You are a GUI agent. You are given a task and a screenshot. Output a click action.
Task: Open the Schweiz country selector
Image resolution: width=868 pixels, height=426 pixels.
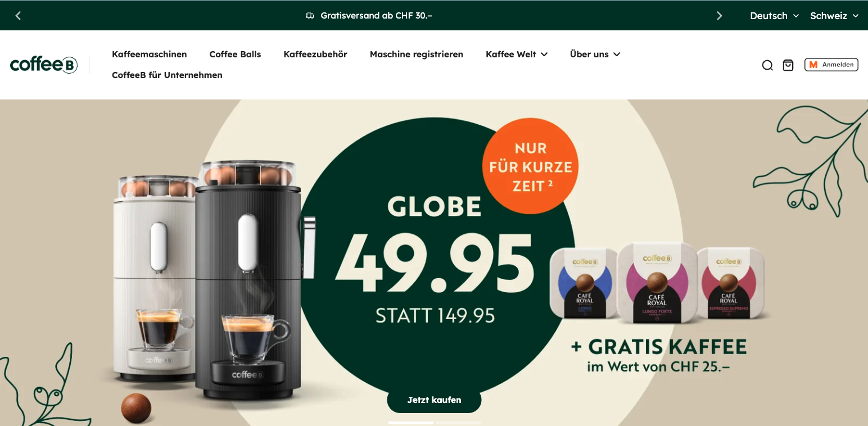834,16
